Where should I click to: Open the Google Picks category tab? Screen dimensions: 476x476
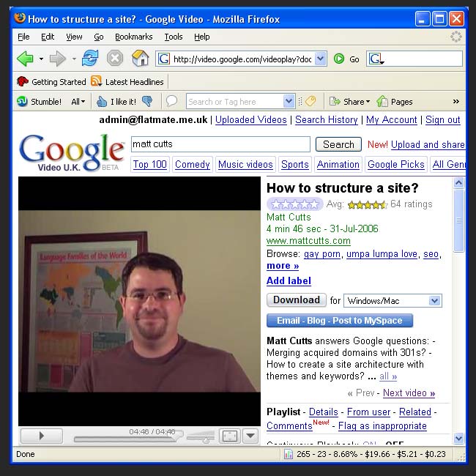[396, 164]
